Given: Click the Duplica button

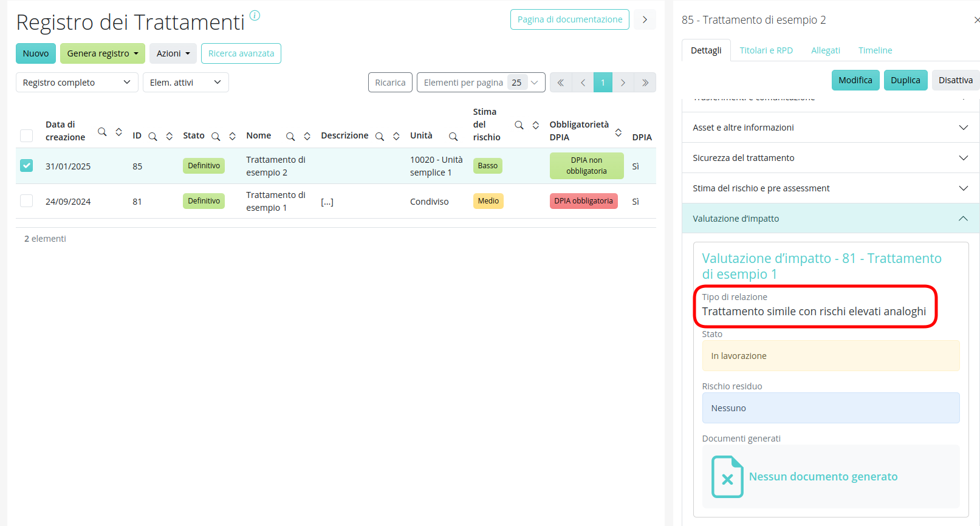Looking at the screenshot, I should coord(906,80).
